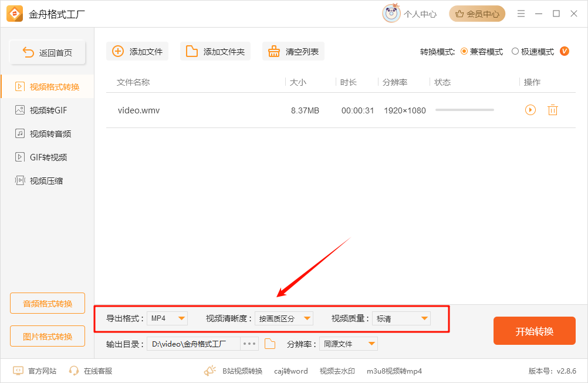Viewport: 588px width, 383px height.
Task: Click the megaphone announcement icon
Action: (x=210, y=371)
